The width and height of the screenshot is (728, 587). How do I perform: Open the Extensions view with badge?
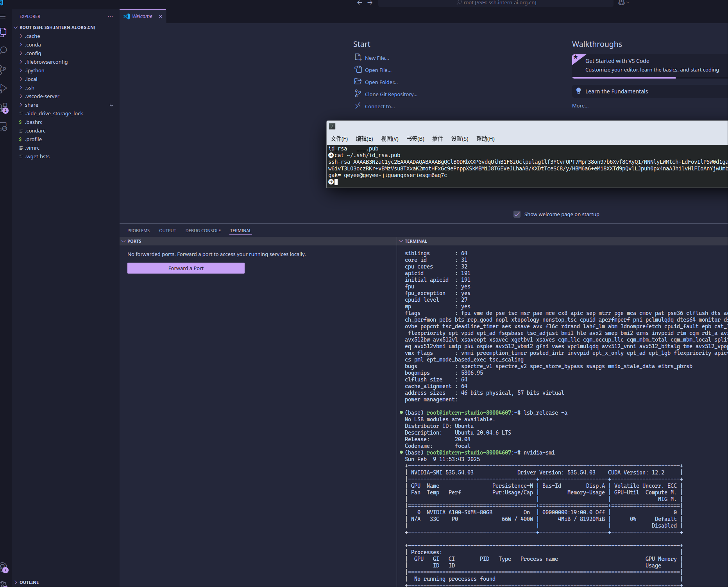pos(4,107)
